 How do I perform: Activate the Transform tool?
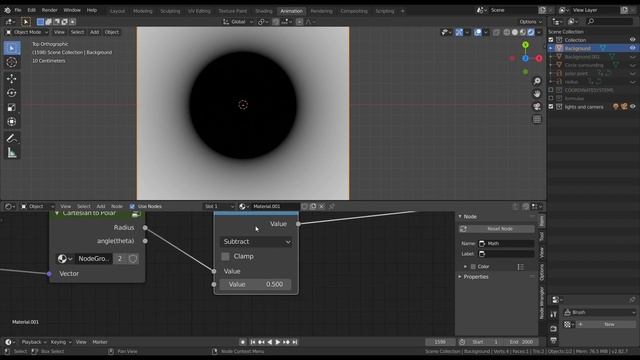[x=12, y=122]
